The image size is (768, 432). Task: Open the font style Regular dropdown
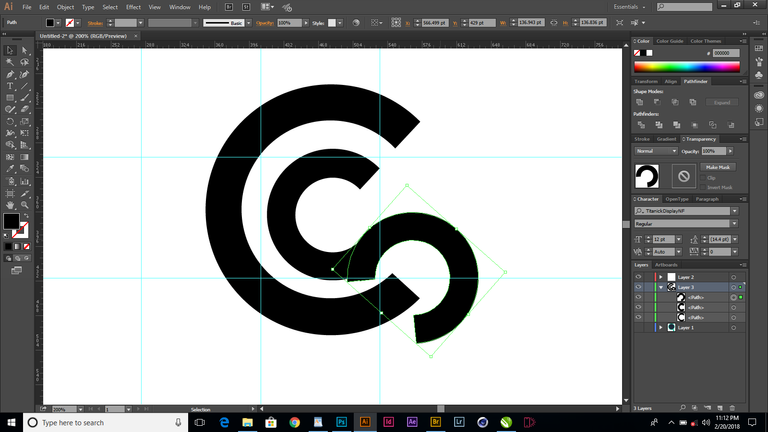[734, 224]
